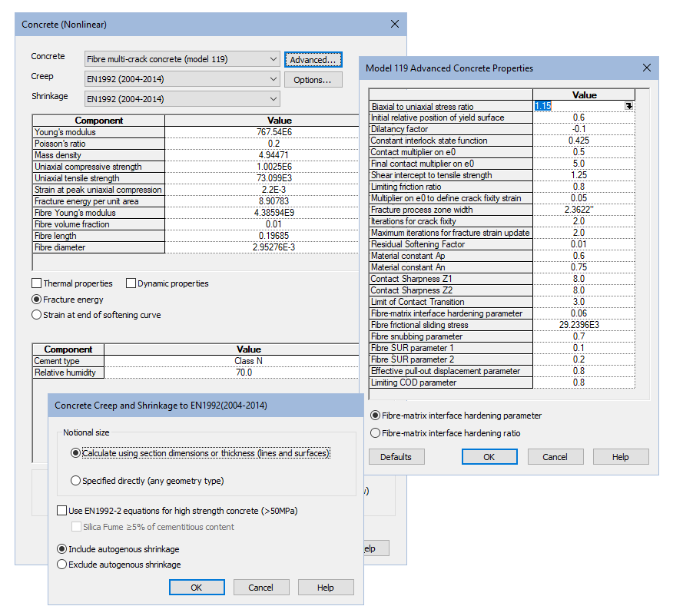
Task: Enable the Dynamic properties checkbox
Action: pos(131,283)
